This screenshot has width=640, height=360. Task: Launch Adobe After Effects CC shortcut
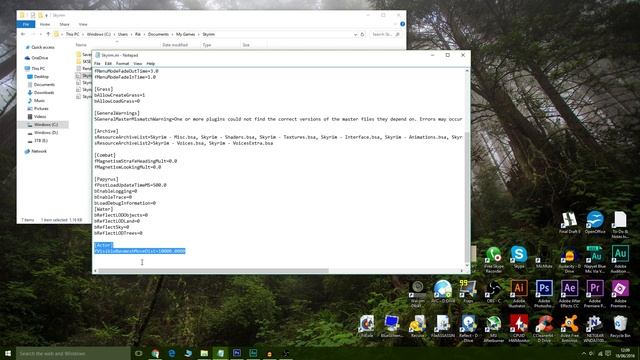(569, 293)
